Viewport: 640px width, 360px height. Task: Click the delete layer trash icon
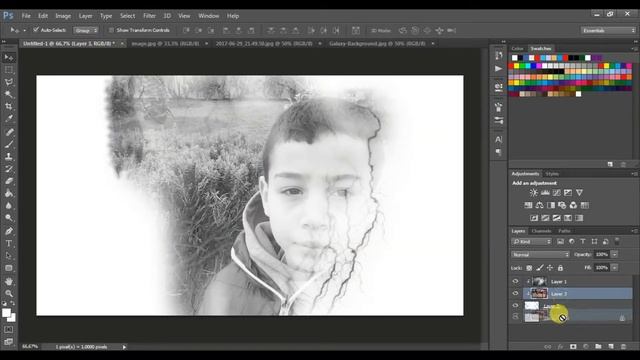pos(623,347)
